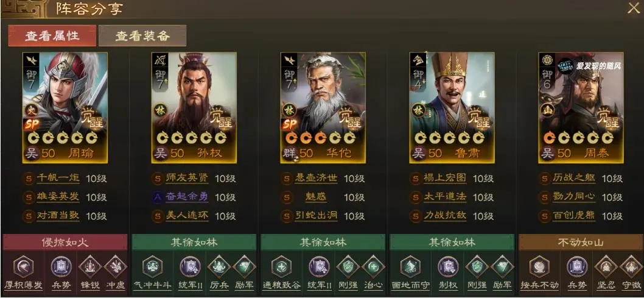Screen dimensions: 644x298
Task: Click the 锋锐 diamond icon
Action: tap(89, 266)
